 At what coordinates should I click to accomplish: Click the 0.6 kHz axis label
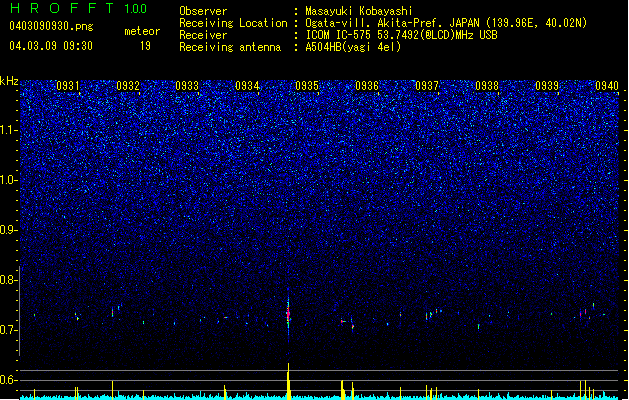pyautogui.click(x=9, y=380)
